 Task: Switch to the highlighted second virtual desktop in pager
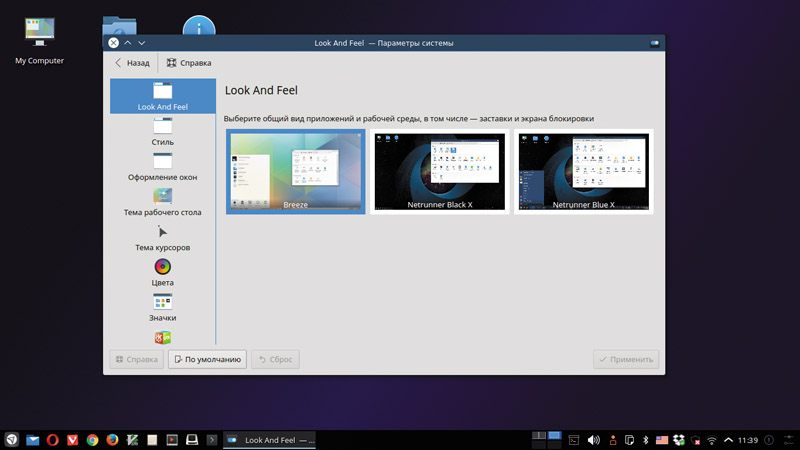coord(554,436)
